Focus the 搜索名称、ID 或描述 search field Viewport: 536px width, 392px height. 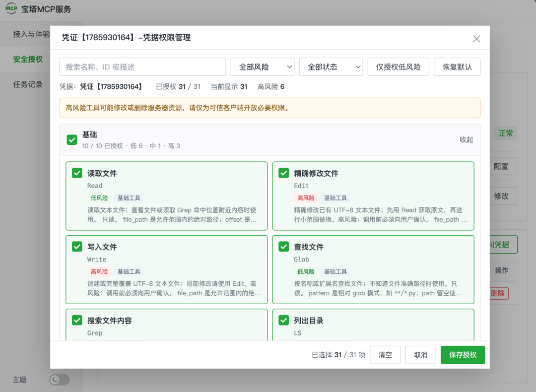(x=142, y=66)
